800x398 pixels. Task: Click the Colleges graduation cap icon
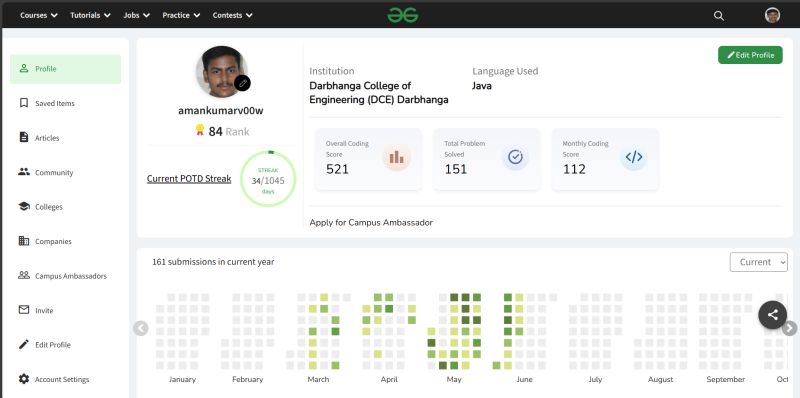tap(23, 206)
